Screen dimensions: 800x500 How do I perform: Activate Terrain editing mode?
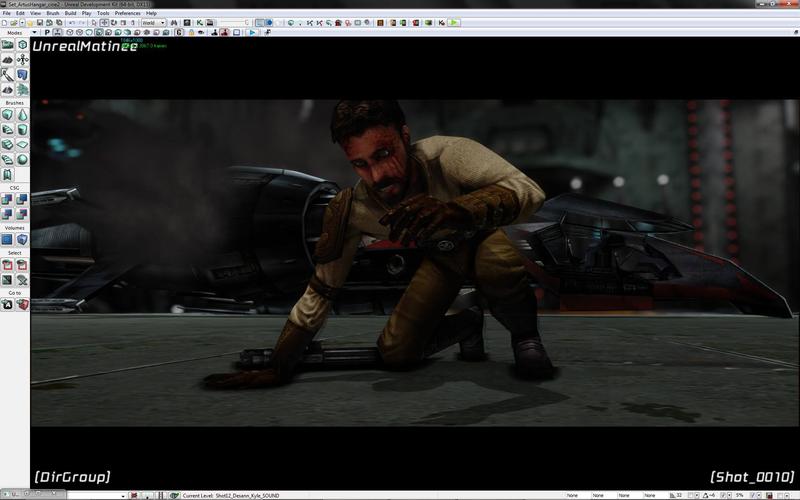pos(8,60)
